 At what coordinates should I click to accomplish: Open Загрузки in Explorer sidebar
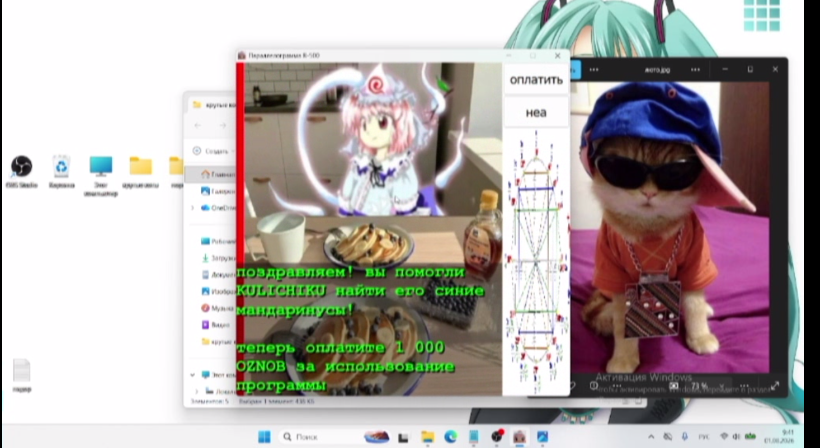coord(218,258)
